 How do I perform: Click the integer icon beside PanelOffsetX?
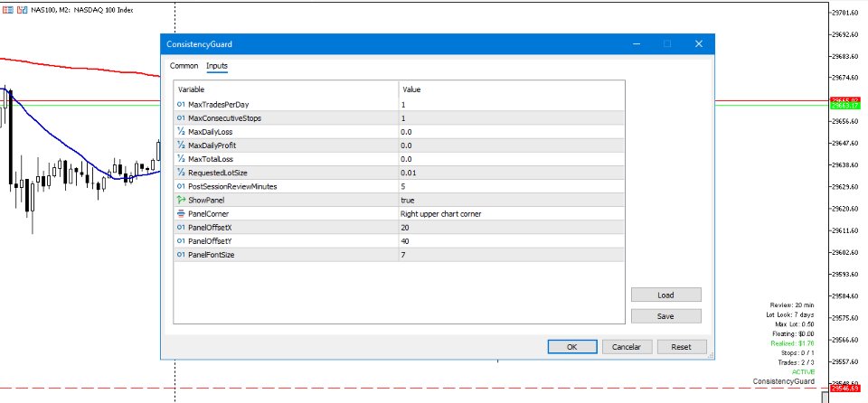[181, 228]
